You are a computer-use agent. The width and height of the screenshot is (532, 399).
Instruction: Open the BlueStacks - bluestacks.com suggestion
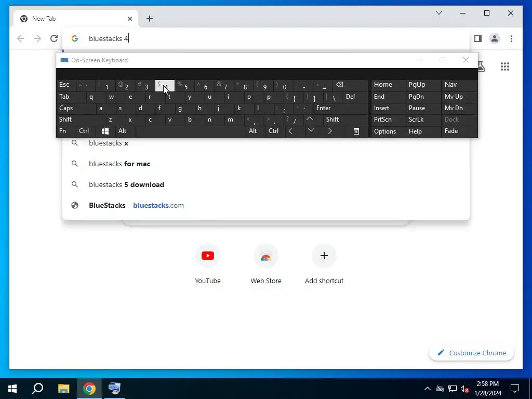coord(266,205)
